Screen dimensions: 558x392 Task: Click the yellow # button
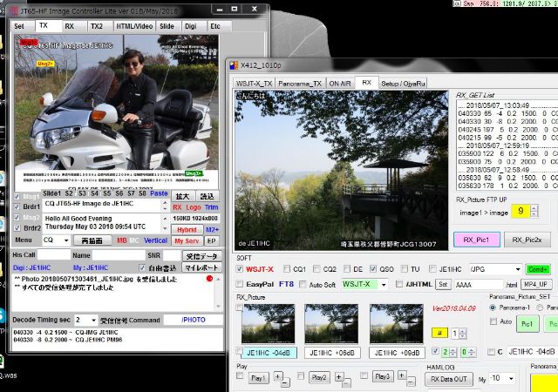click(x=441, y=334)
